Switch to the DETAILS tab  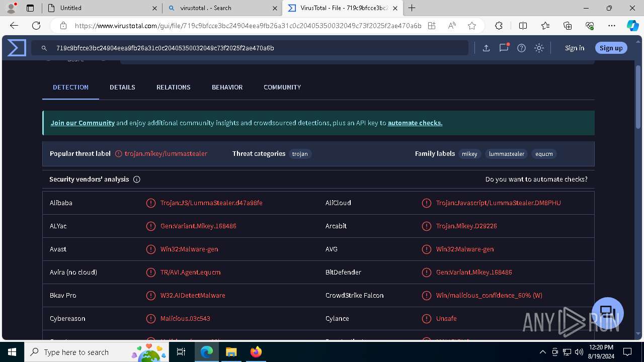122,87
